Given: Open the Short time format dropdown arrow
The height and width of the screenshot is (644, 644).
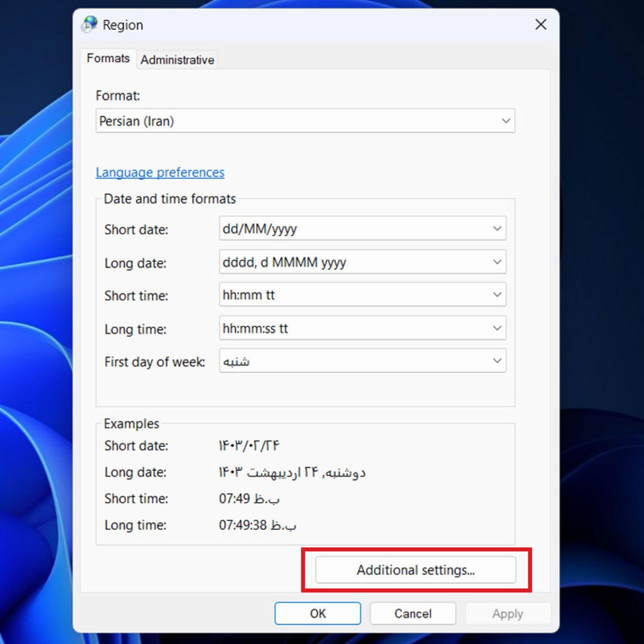Looking at the screenshot, I should [497, 294].
